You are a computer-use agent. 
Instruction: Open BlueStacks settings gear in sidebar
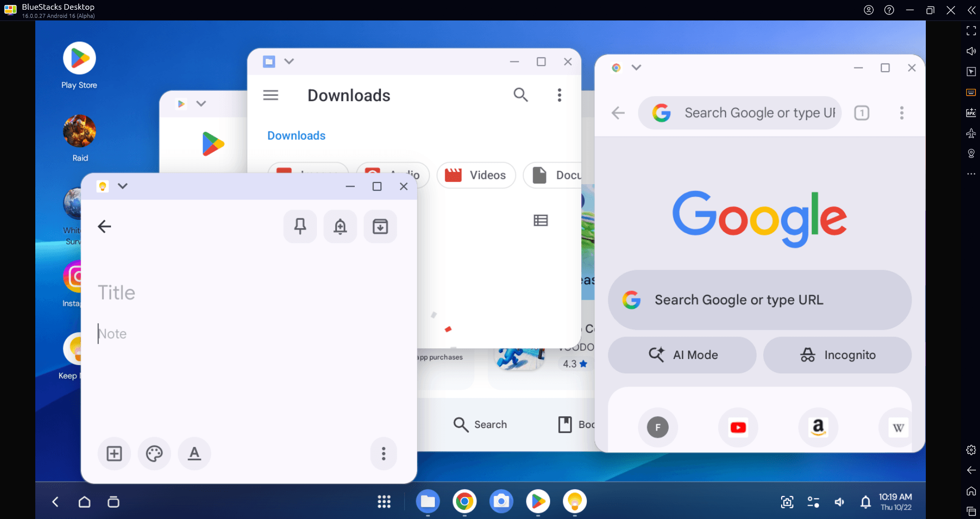(971, 450)
